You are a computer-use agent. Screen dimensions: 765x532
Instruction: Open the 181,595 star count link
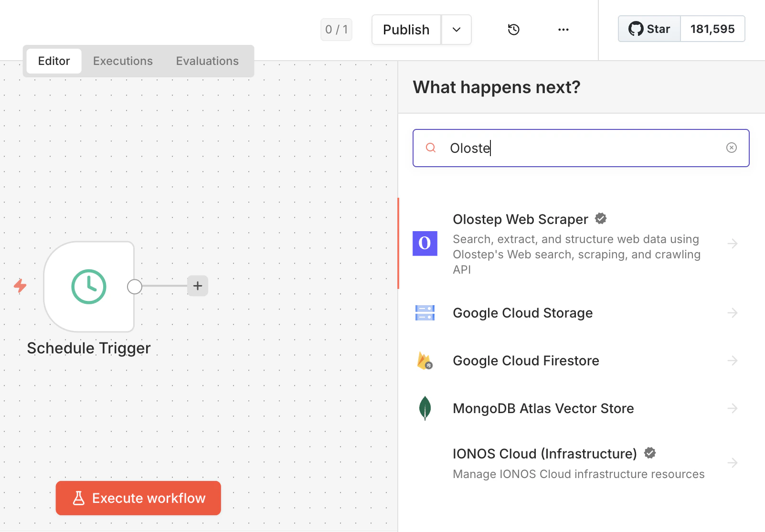(712, 29)
